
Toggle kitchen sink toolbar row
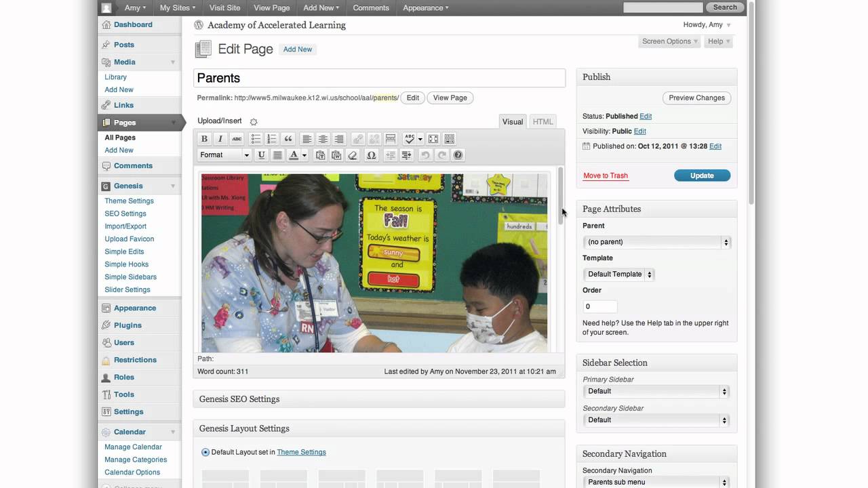[x=450, y=139]
